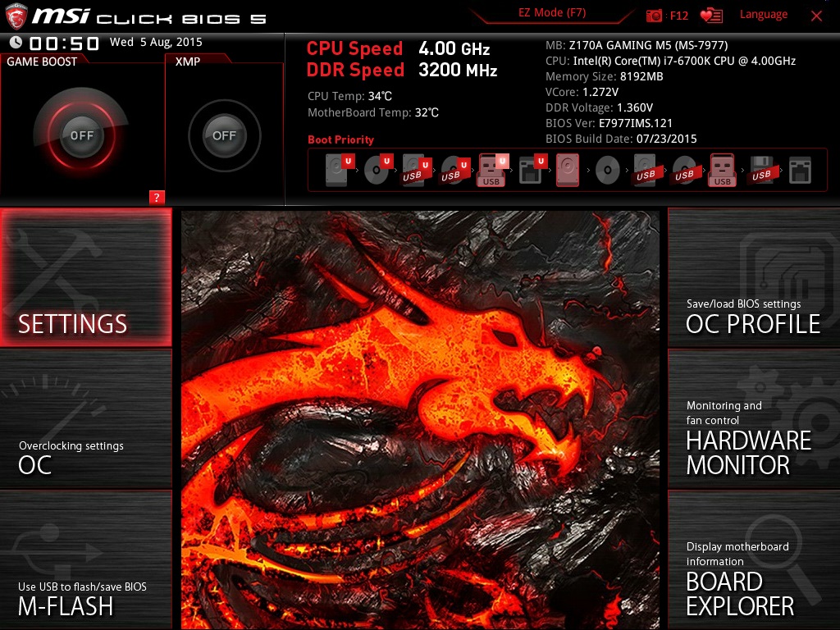Click the CPU i7-6700K info line
The width and height of the screenshot is (840, 630).
click(x=670, y=61)
